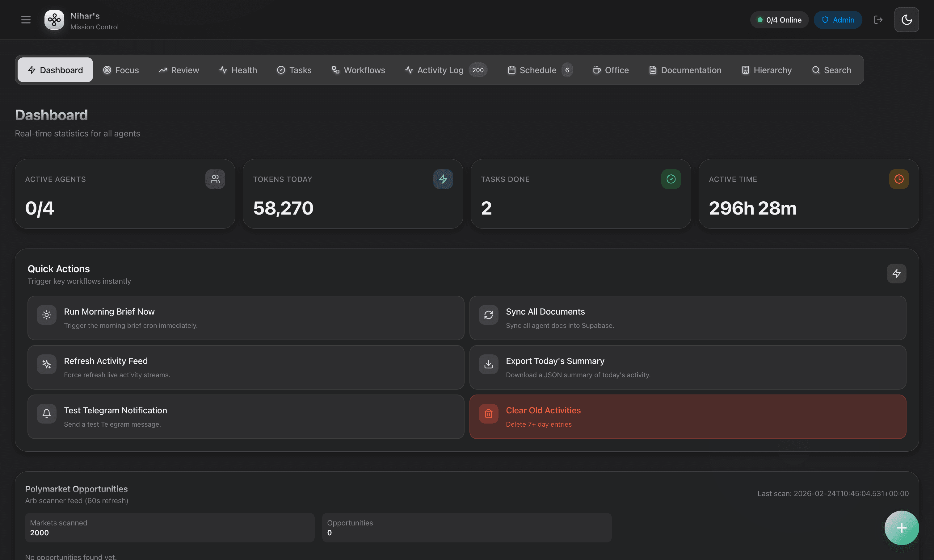Click the green check icon on Tasks Done card
The width and height of the screenshot is (934, 560).
671,179
